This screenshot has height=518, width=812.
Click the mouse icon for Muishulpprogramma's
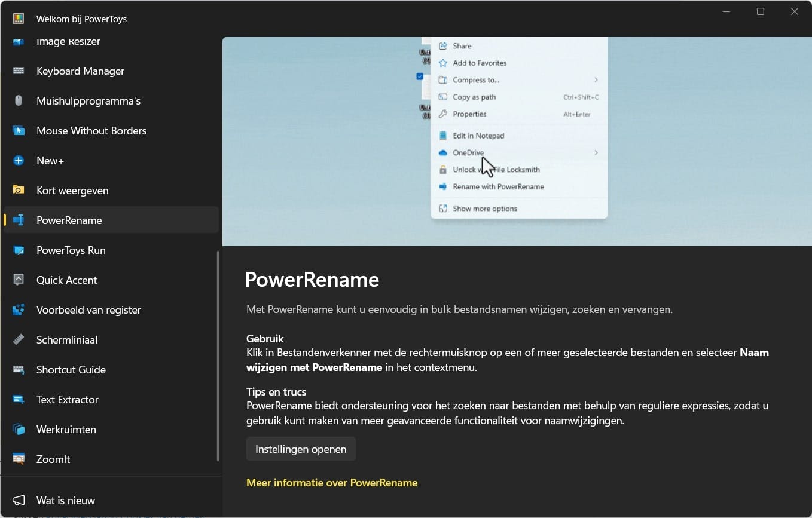19,101
